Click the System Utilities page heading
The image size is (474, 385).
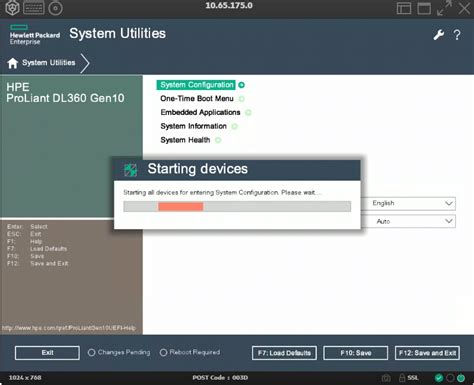[117, 34]
